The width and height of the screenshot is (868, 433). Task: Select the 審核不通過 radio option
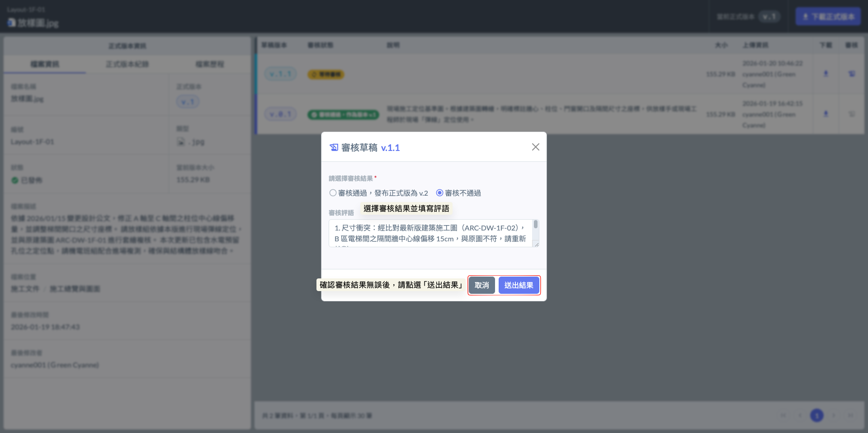click(x=439, y=193)
